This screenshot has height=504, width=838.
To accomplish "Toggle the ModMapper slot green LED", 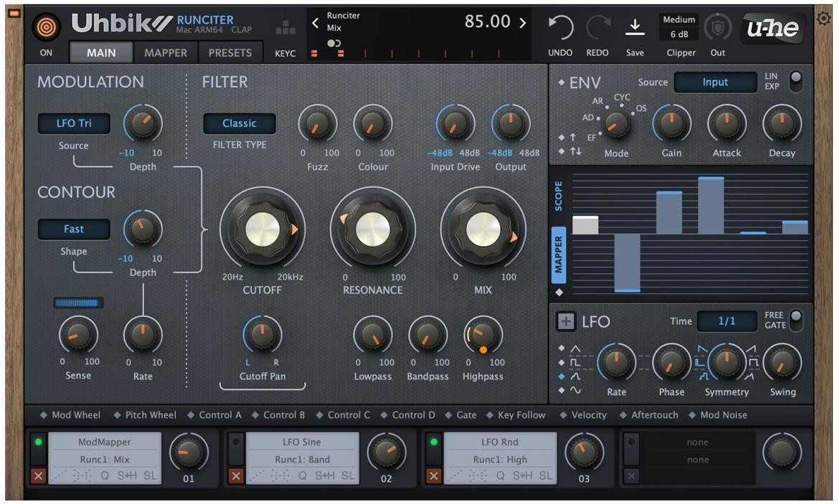I will click(x=38, y=442).
